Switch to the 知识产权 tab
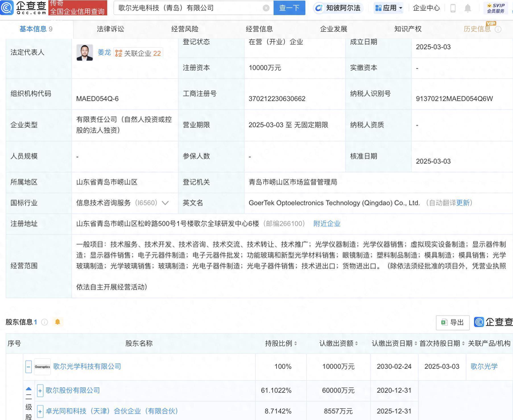Image resolution: width=513 pixels, height=420 pixels. point(407,29)
